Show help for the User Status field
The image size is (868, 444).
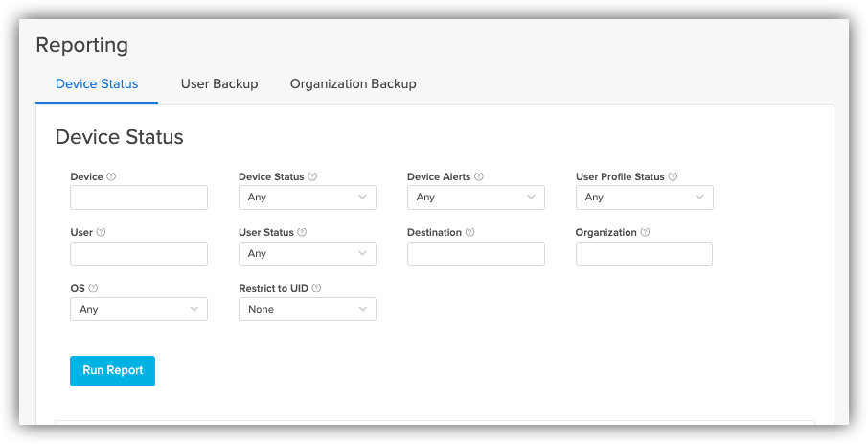(302, 232)
